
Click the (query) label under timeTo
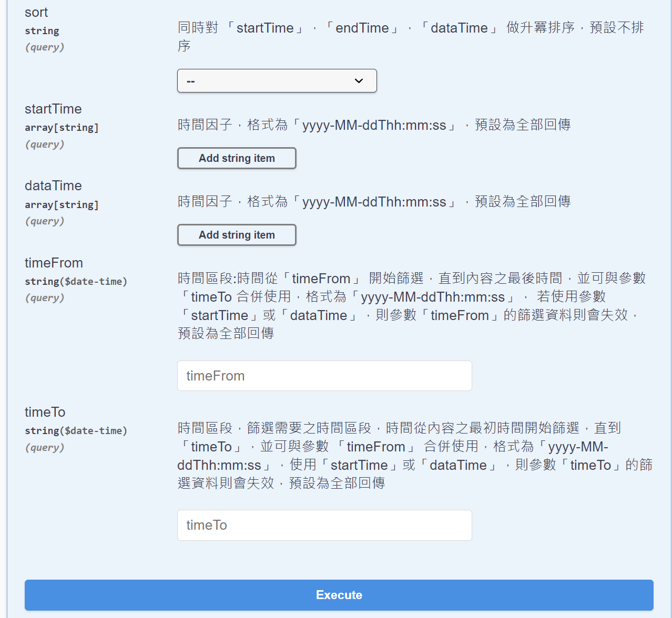[x=45, y=447]
